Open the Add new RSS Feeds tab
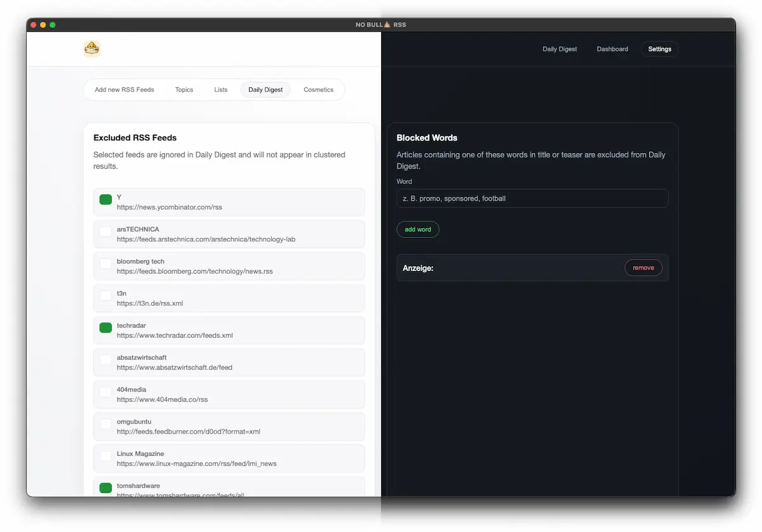This screenshot has width=762, height=532. coord(124,90)
